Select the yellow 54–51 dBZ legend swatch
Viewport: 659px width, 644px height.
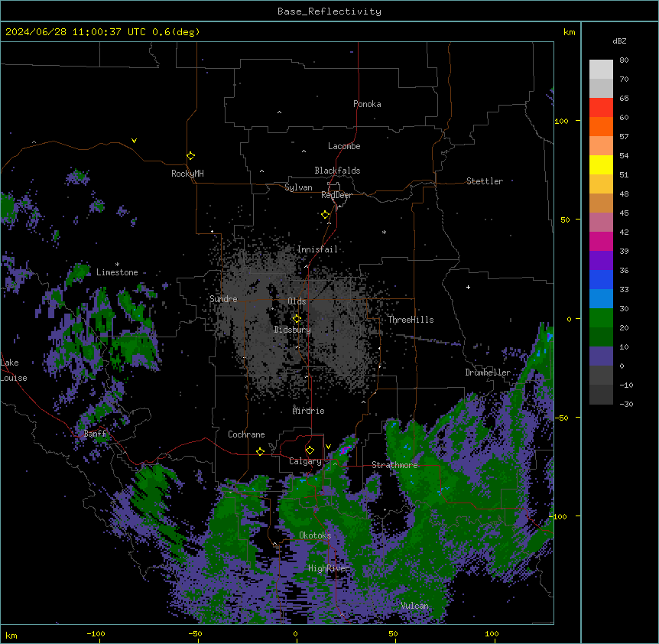(601, 164)
